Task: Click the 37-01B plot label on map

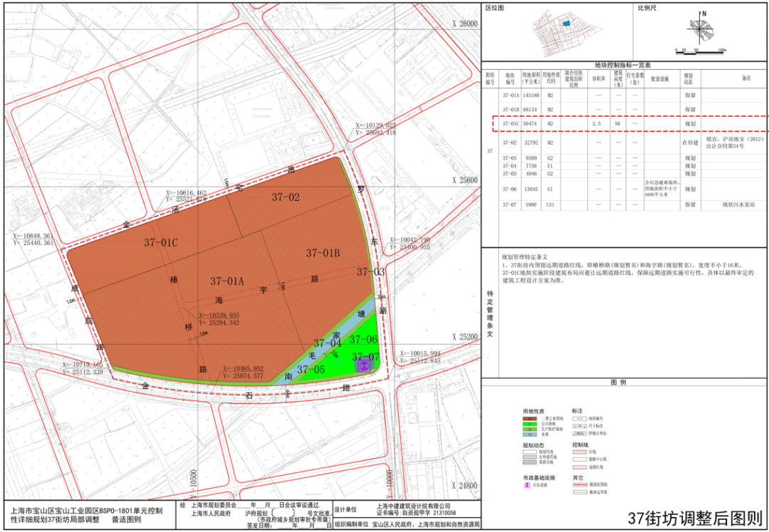Action: tap(323, 253)
